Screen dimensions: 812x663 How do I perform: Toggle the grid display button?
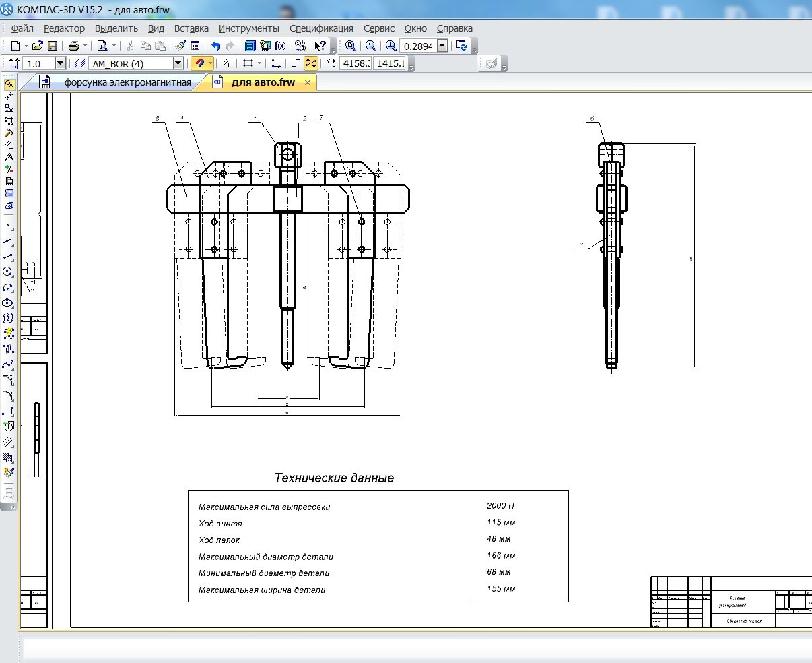coord(248,63)
